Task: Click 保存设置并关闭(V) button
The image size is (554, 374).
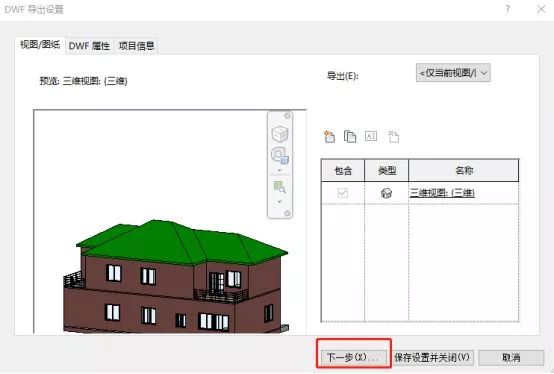Action: coord(432,357)
